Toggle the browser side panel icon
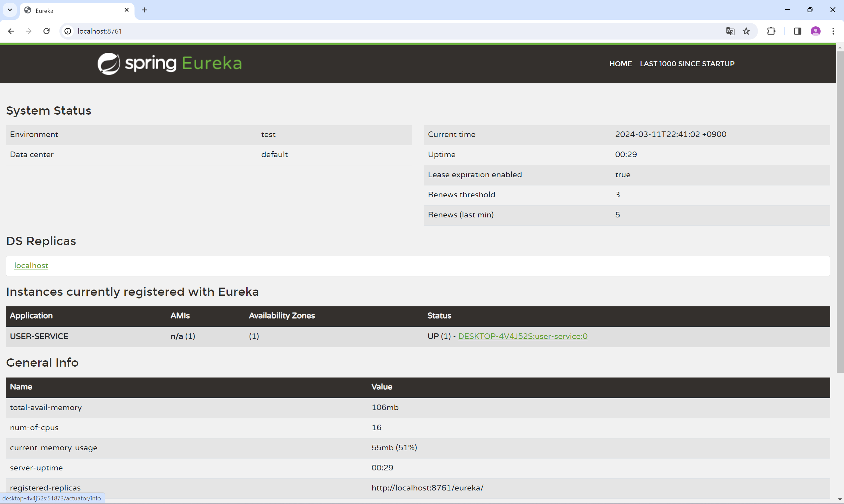 797,31
